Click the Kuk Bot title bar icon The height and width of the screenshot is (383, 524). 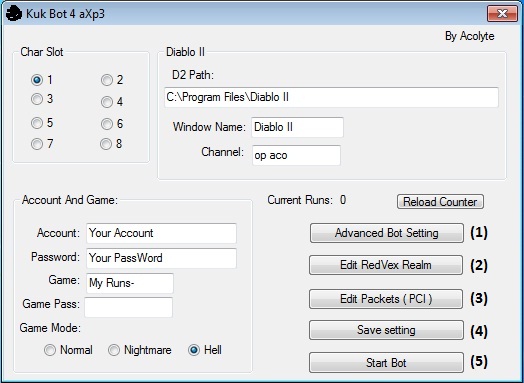[x=14, y=14]
